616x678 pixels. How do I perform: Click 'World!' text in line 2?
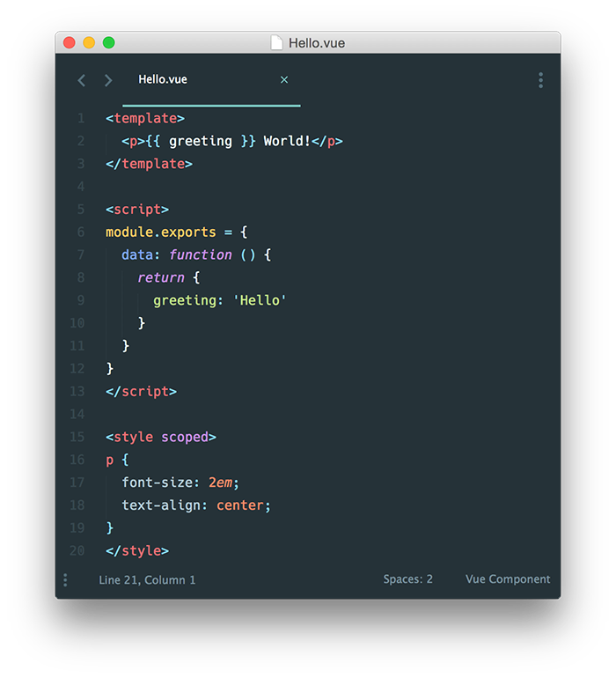[287, 141]
